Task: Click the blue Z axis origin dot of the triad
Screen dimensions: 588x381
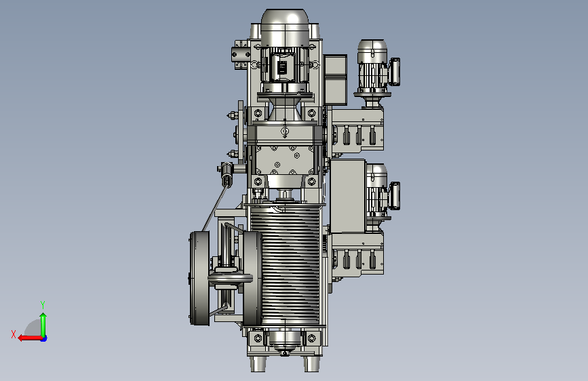Action: click(x=44, y=338)
